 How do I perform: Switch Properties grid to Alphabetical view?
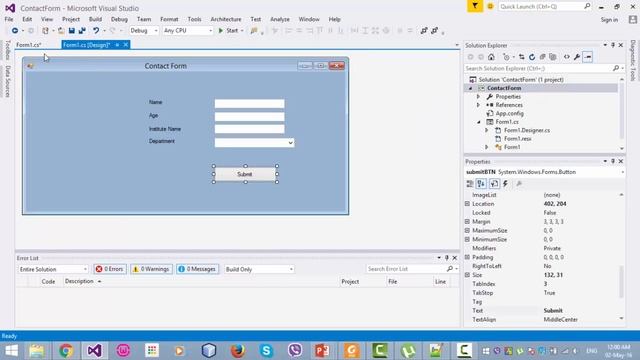pyautogui.click(x=481, y=184)
